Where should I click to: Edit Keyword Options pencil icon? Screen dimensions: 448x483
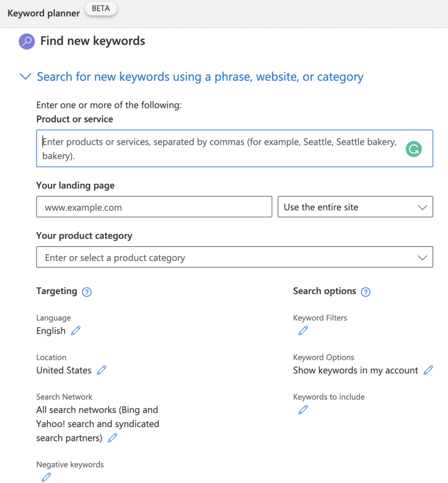tap(428, 370)
